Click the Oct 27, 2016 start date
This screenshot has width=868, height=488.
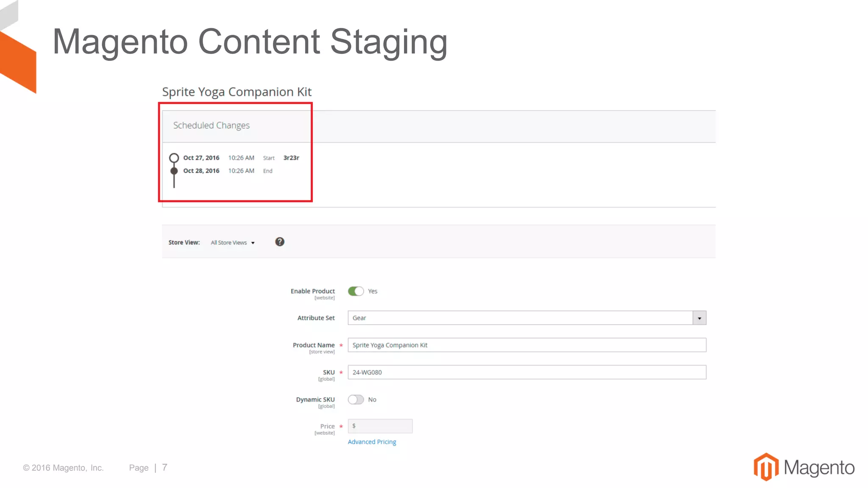pos(201,158)
